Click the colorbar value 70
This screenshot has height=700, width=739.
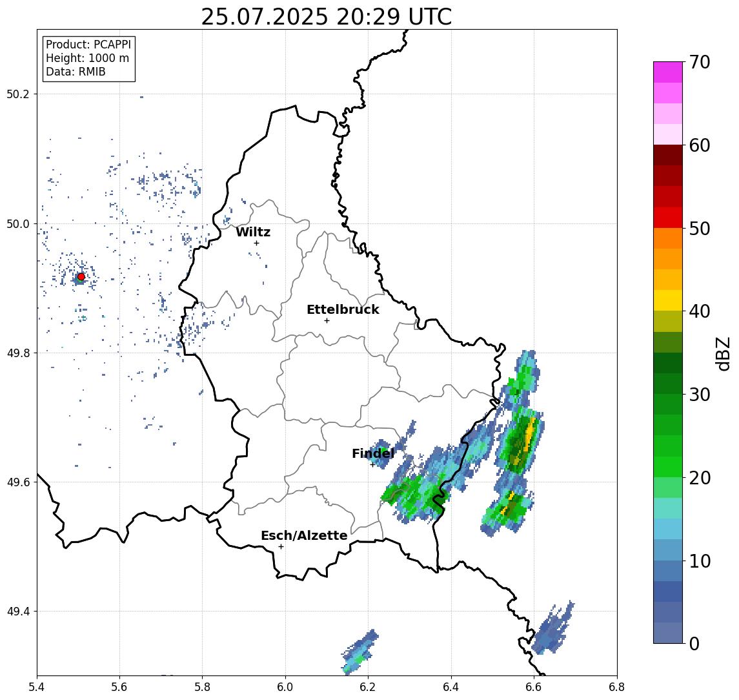[700, 62]
